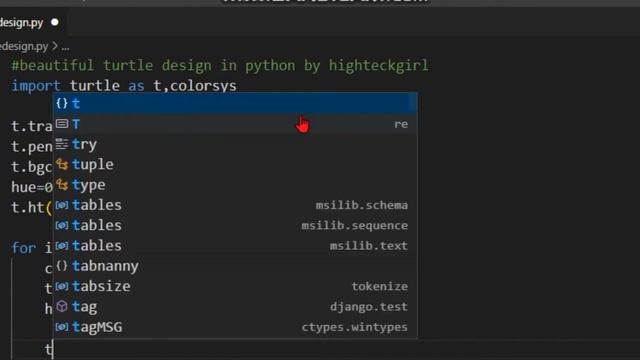Image resolution: width=640 pixels, height=360 pixels.
Task: Open the breadcrumb '...' symbol segment
Action: 65,47
